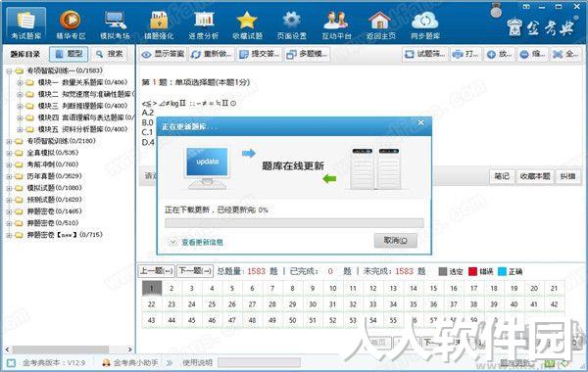Select answer option D.4

[x=148, y=142]
